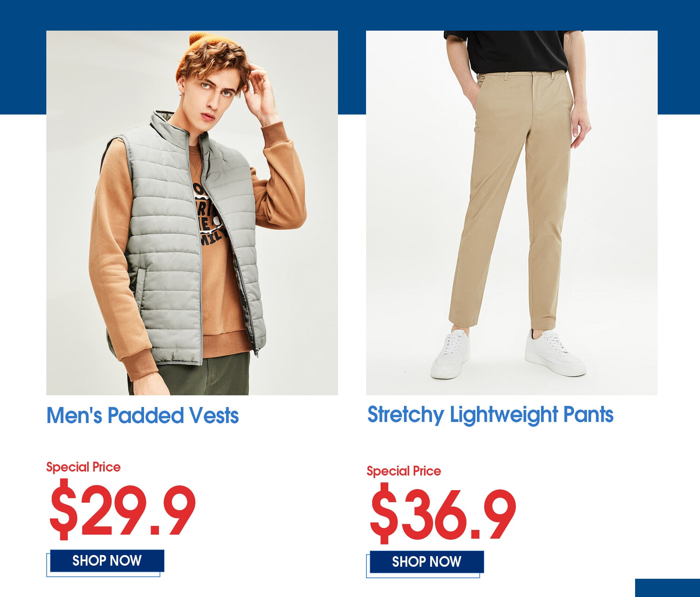
Task: Click the $29.9 vest price
Action: click(x=123, y=510)
